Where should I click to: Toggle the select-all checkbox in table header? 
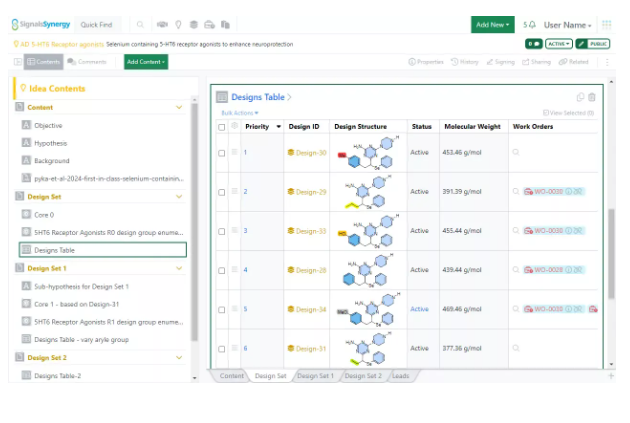[222, 127]
